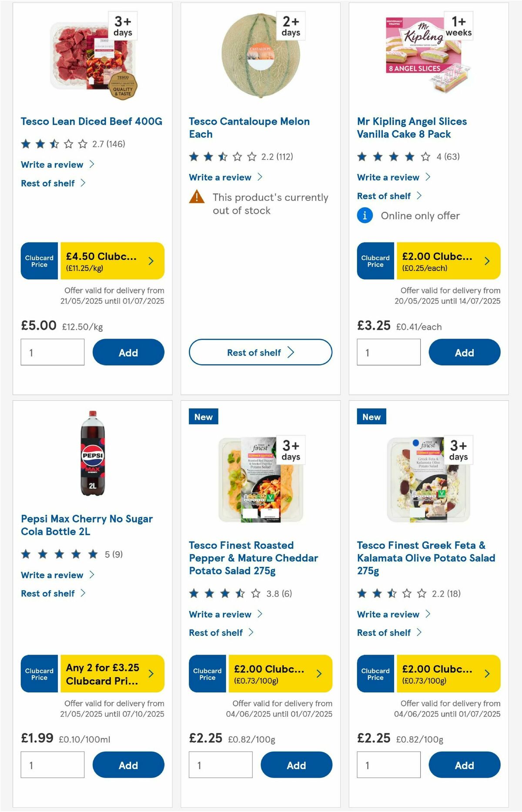This screenshot has height=812, width=522.
Task: Click the quantity field for Pepsi Max Cherry
Action: point(52,765)
